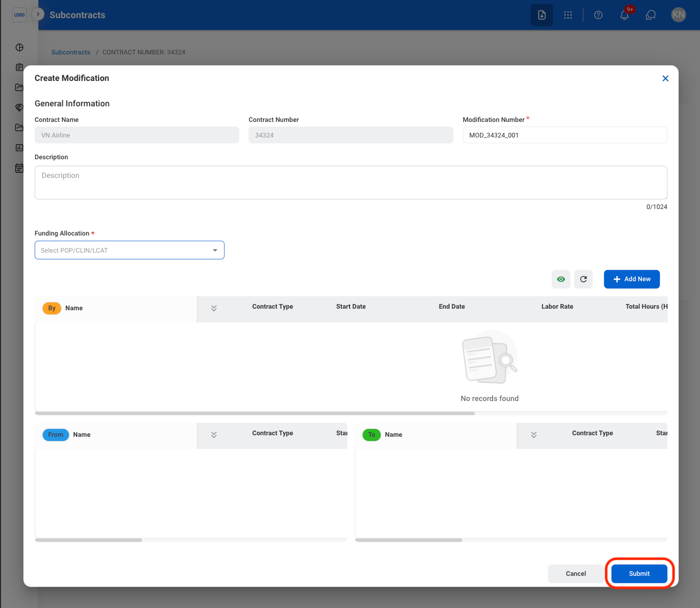Open the handshake sidebar icon

(19, 107)
